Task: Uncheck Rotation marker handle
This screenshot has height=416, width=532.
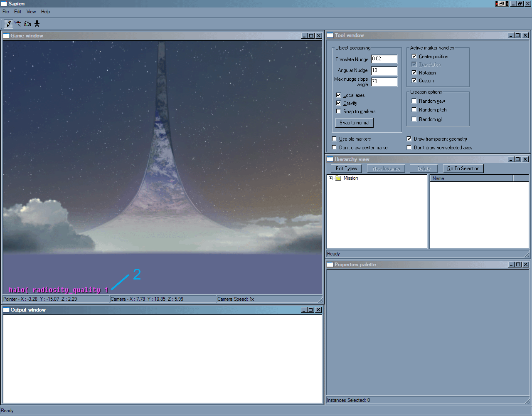Action: tap(414, 73)
